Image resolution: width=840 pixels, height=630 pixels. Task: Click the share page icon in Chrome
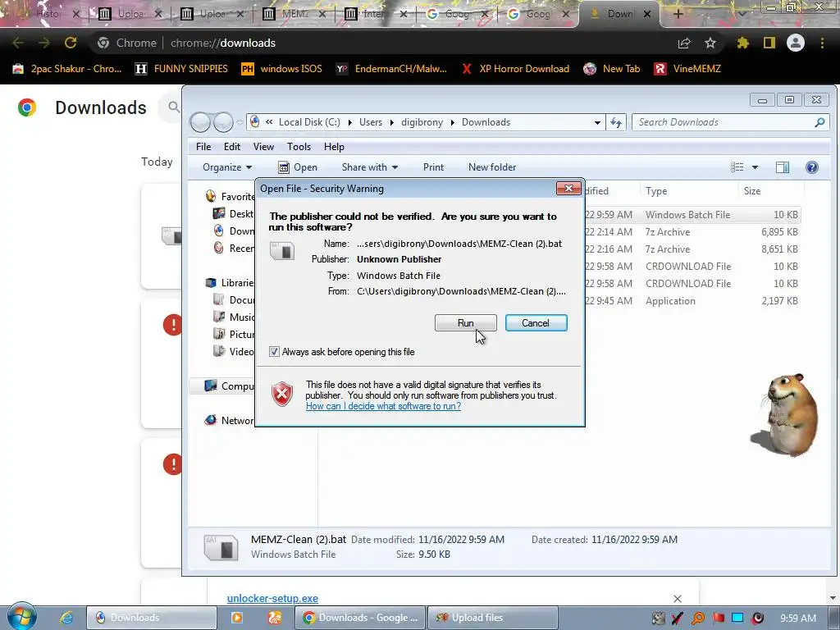684,43
